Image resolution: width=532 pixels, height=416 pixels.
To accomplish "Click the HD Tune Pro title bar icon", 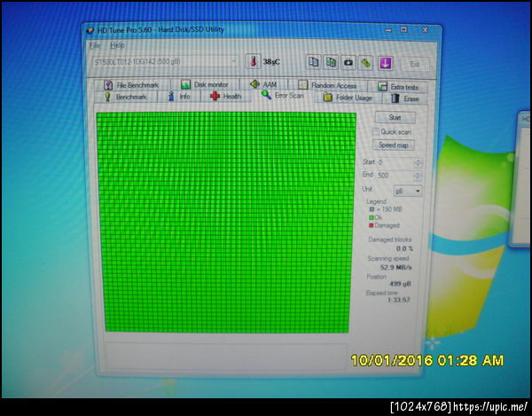I will coord(90,30).
